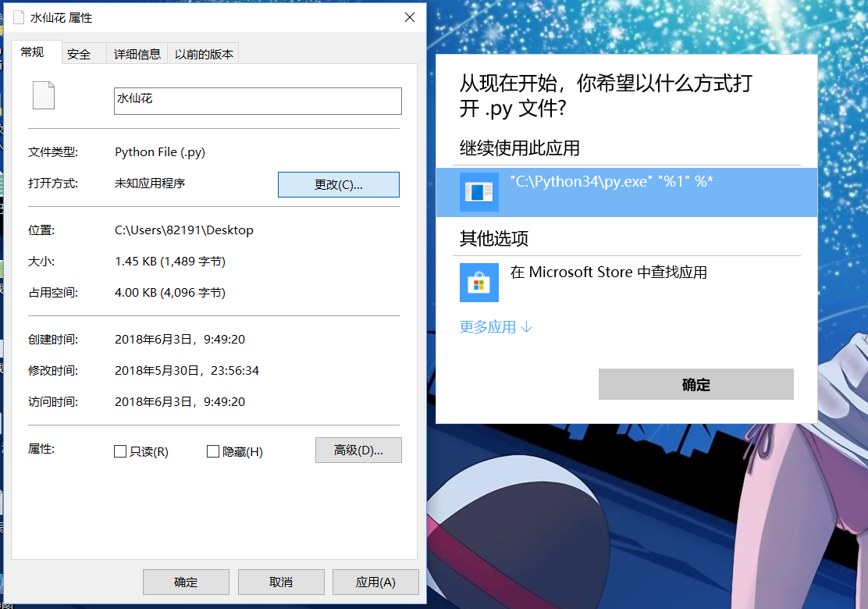The image size is (868, 609).
Task: Click the Python launcher app icon
Action: click(x=478, y=192)
